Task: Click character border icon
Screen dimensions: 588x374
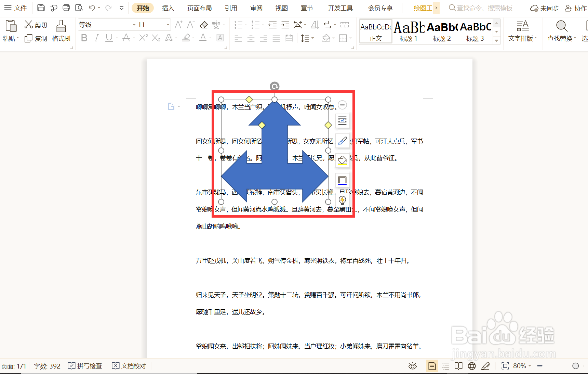Action: coord(220,38)
